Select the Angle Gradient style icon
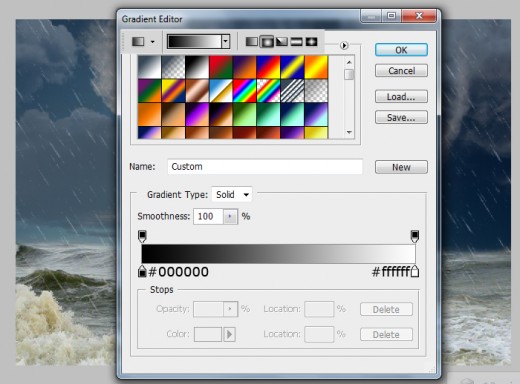 click(x=282, y=42)
